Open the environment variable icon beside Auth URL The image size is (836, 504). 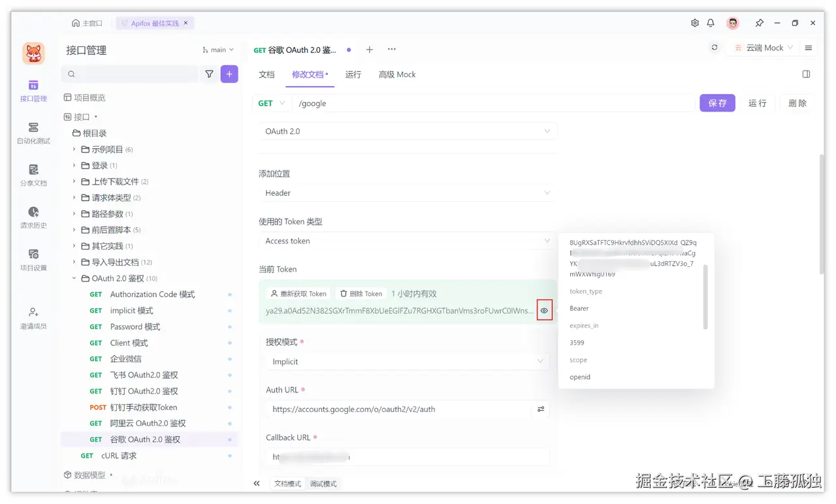coord(540,409)
